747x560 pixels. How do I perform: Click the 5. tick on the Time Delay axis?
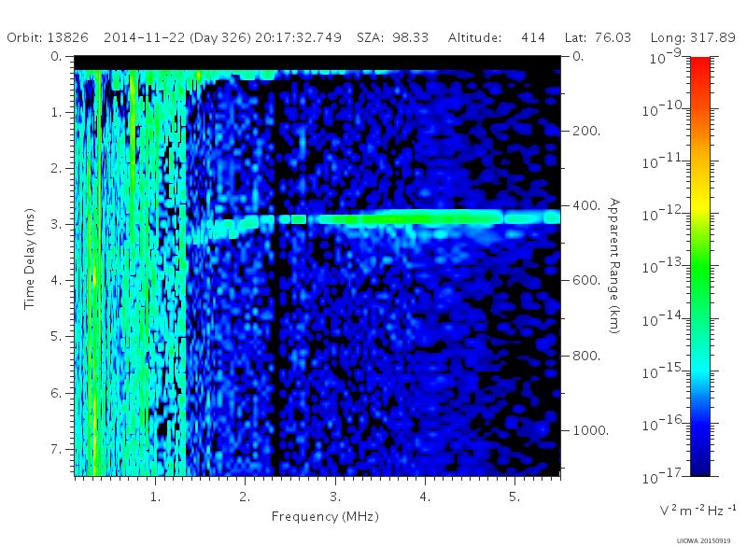click(x=56, y=337)
